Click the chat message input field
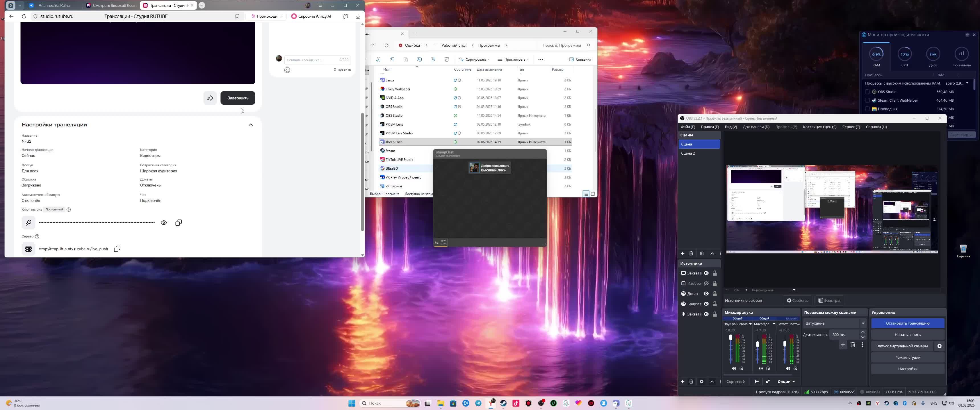 pyautogui.click(x=317, y=60)
